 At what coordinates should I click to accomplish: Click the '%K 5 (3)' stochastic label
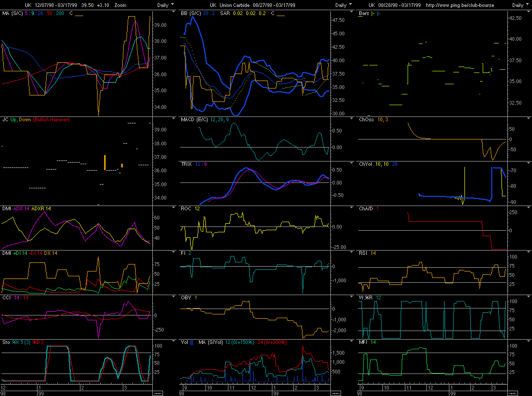(x=21, y=342)
